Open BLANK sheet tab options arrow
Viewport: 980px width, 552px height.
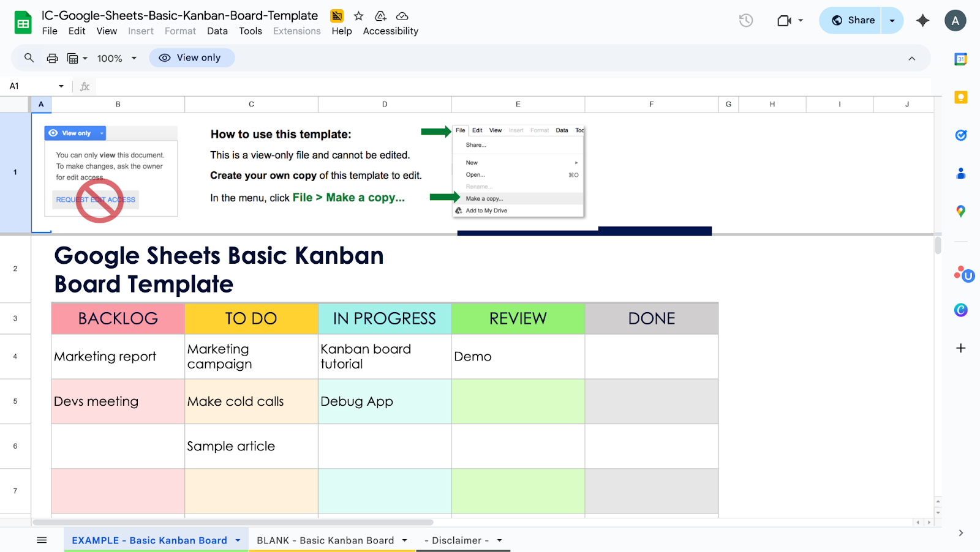point(405,540)
